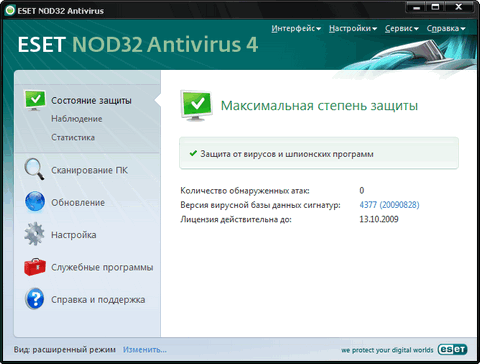Open Служебные программы section
Screen dimensions: 480x364
[x=102, y=267]
